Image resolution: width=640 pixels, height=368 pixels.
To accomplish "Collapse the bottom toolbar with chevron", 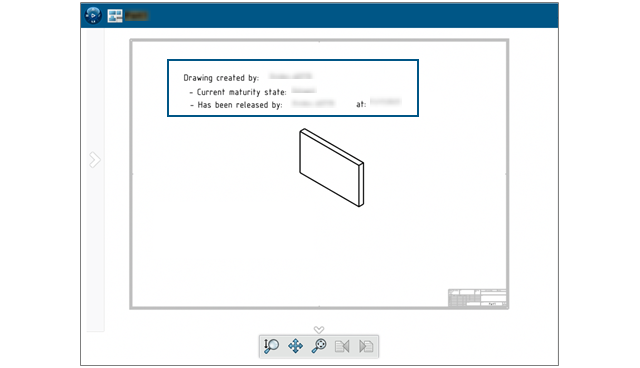I will [x=319, y=329].
